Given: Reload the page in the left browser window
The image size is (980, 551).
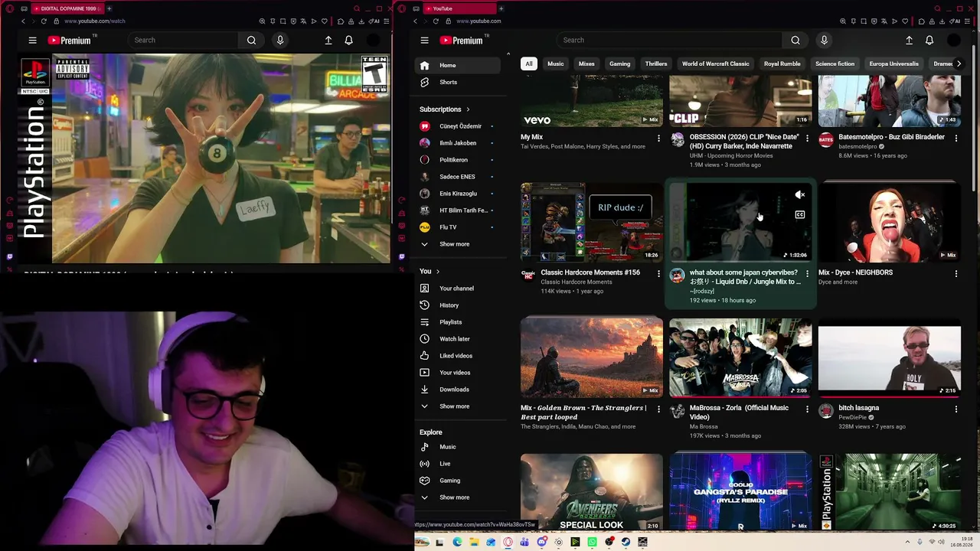Looking at the screenshot, I should tap(44, 21).
